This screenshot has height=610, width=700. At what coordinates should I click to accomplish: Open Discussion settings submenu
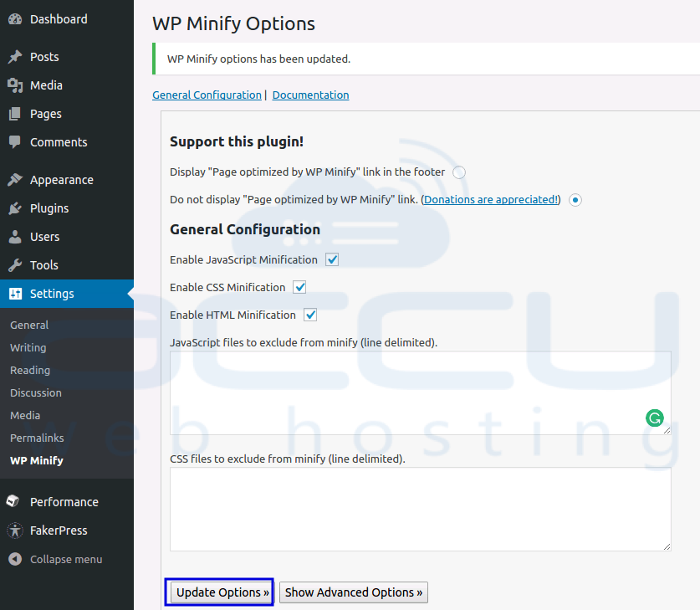(x=36, y=392)
